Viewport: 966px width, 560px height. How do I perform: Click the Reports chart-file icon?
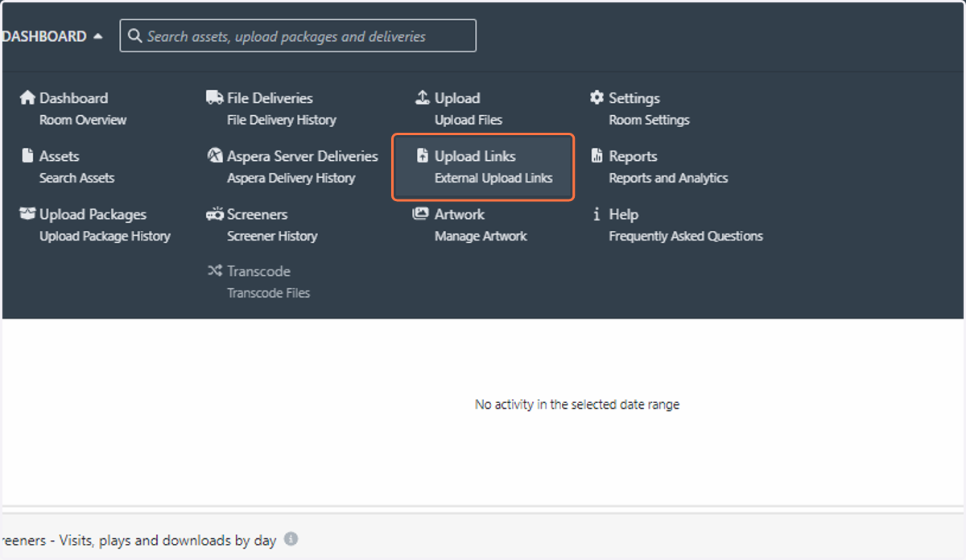597,156
